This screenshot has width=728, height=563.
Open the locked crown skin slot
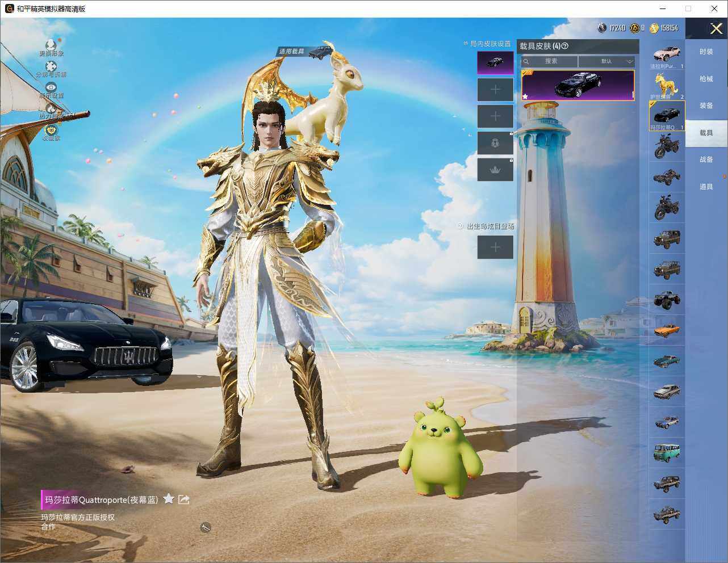coord(495,170)
